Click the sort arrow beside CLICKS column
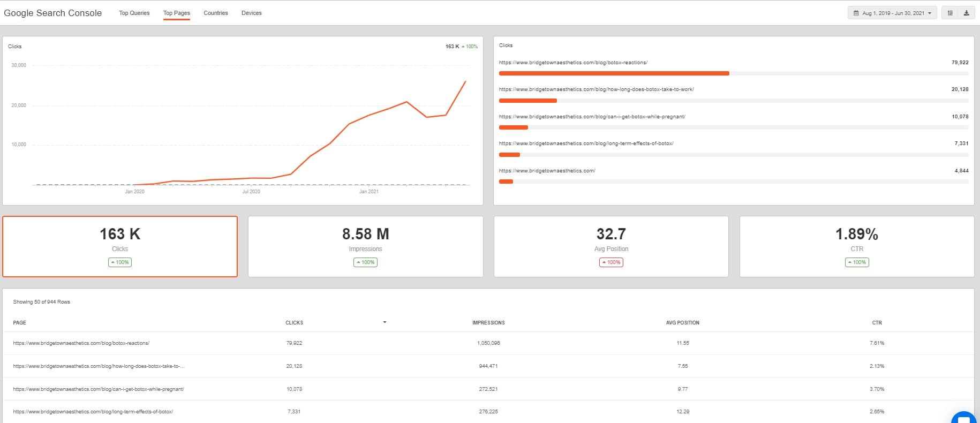Screen dimensions: 980x423 [385, 322]
